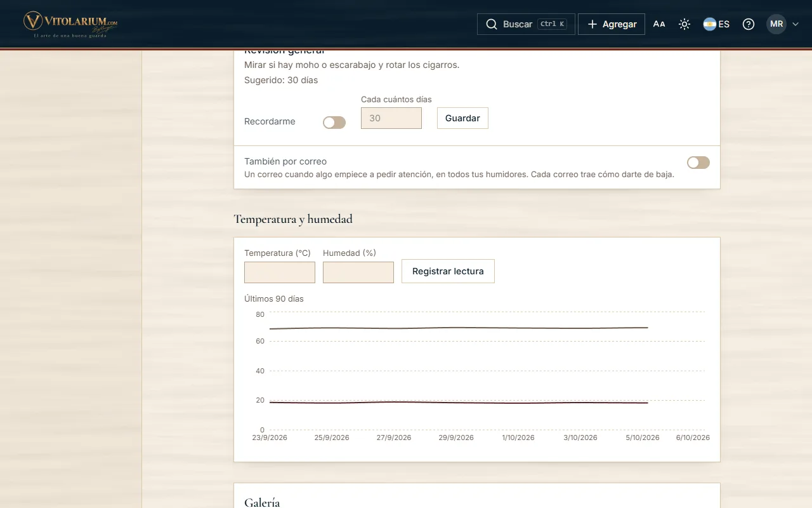Click the Ctrl K shortcut badge
Screen dimensions: 812x508
click(552, 24)
